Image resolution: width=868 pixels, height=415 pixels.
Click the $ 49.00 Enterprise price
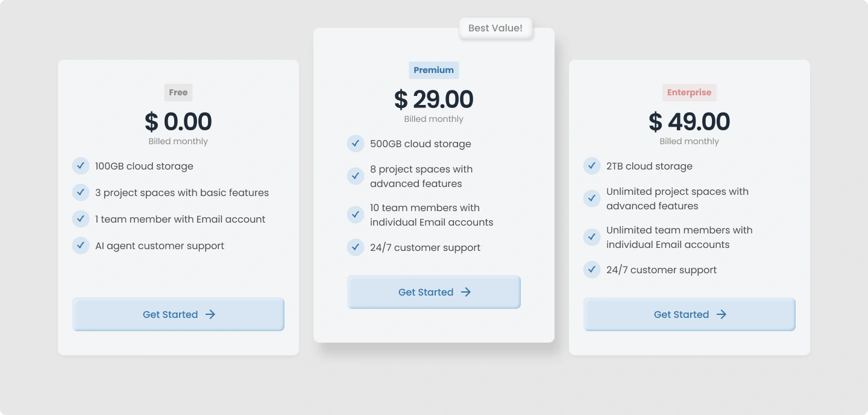(x=689, y=122)
